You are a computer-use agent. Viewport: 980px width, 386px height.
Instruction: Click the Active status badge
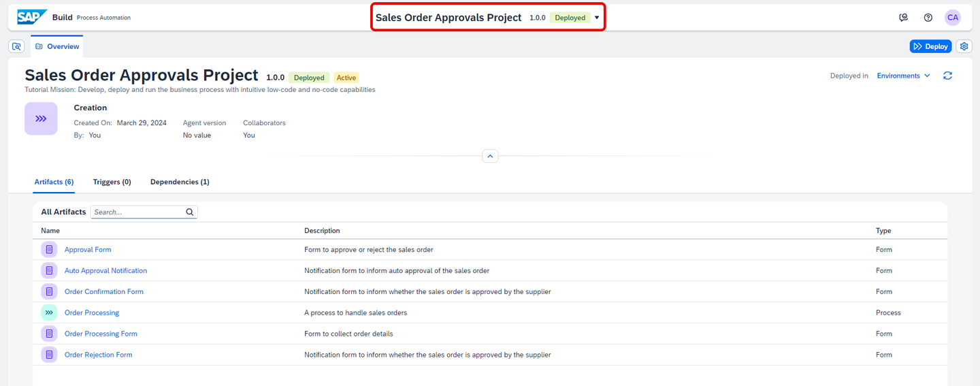coord(346,78)
